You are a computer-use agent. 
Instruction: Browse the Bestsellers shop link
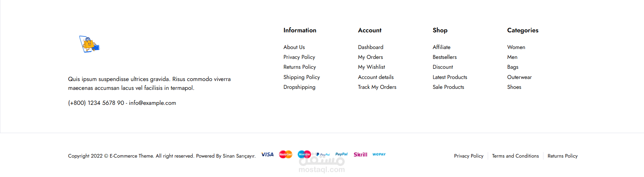tap(445, 57)
